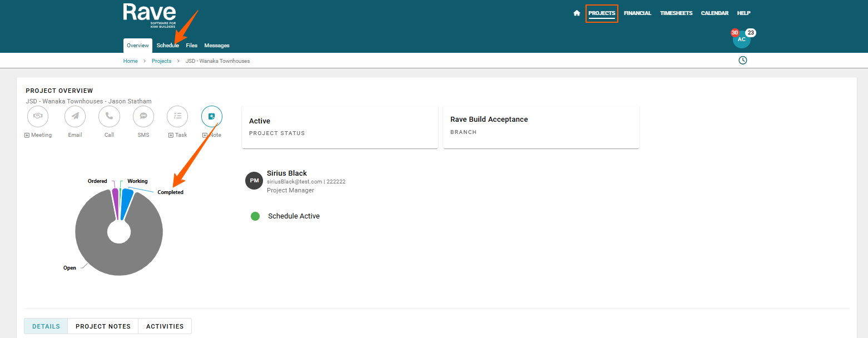The width and height of the screenshot is (868, 338).
Task: Click the Home breadcrumb link
Action: click(x=131, y=61)
